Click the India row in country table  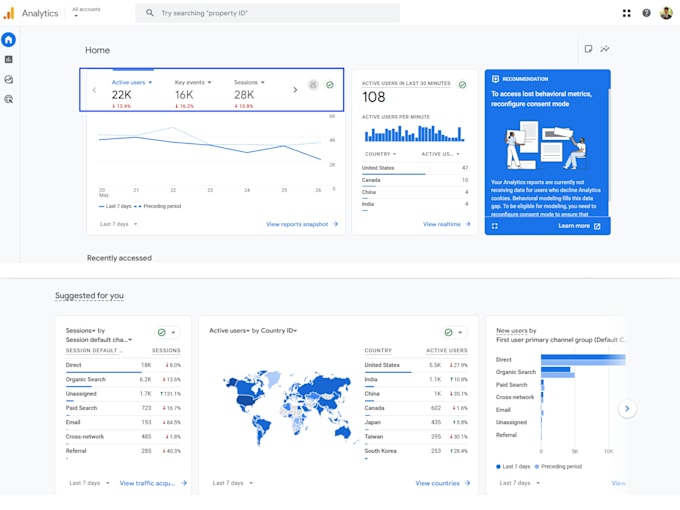click(416, 379)
